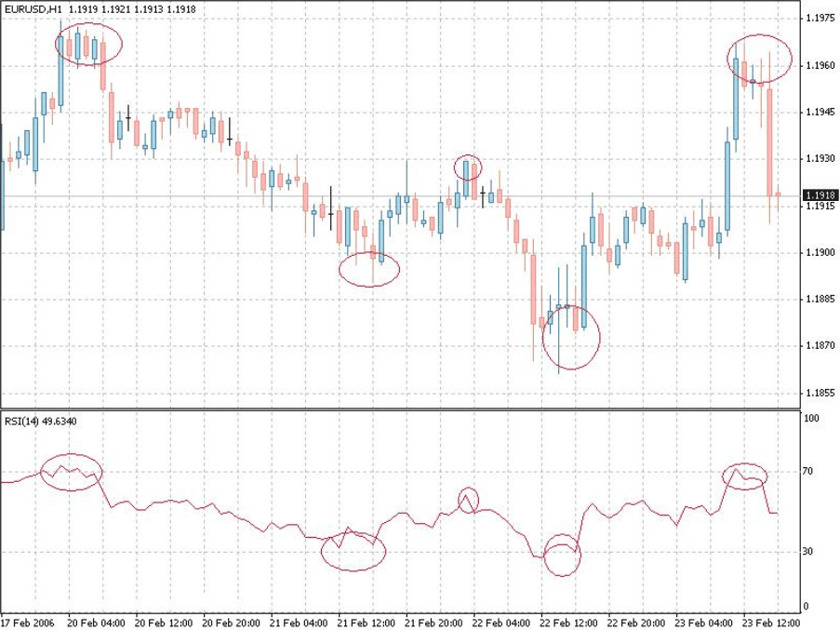Click the 21 Feb 12:00 time label
Screen dimensions: 840x630
click(x=366, y=623)
